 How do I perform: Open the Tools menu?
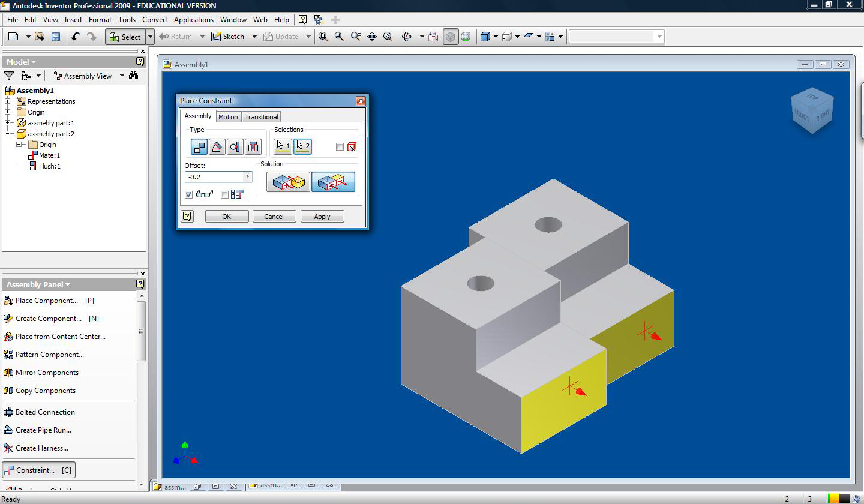coord(127,20)
